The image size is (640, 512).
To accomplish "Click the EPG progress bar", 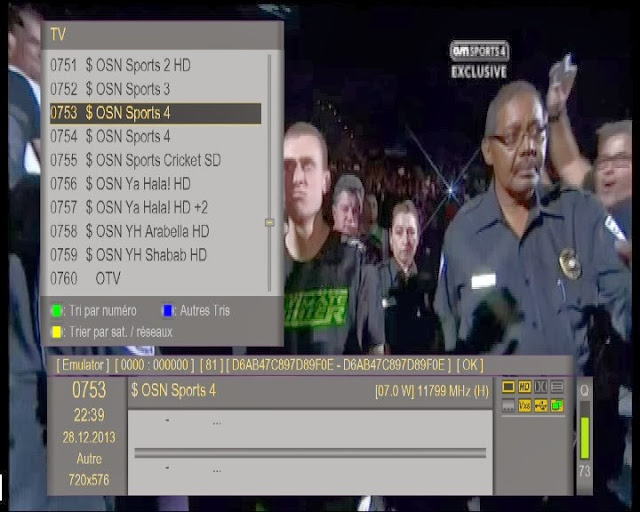I will coord(310,453).
